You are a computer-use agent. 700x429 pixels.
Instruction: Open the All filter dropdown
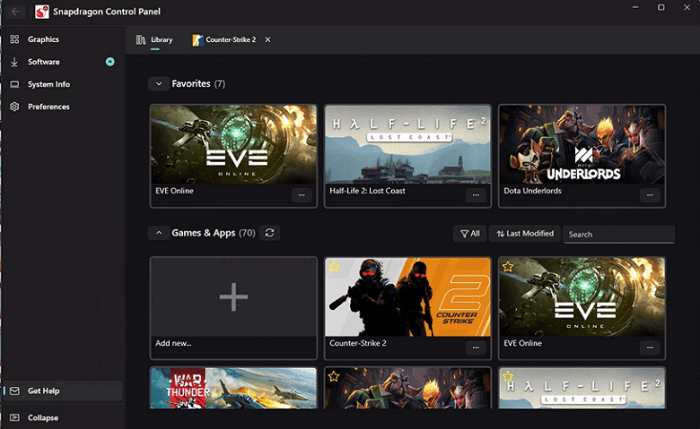pyautogui.click(x=469, y=233)
